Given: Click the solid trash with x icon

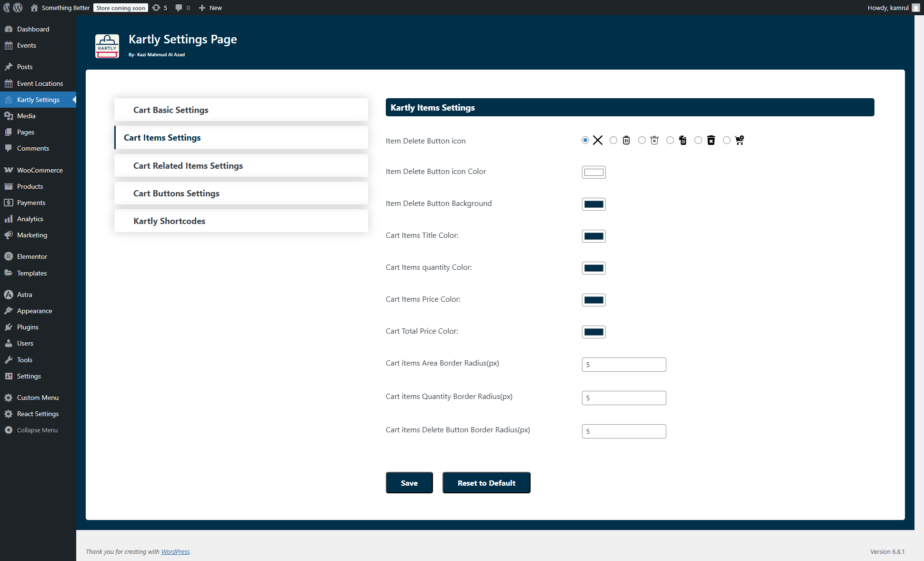Looking at the screenshot, I should tap(711, 140).
